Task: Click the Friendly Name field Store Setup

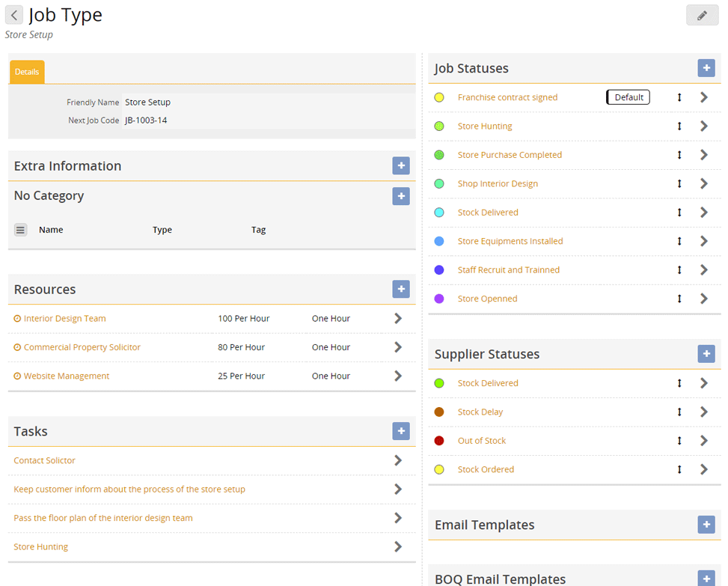Action: click(x=269, y=102)
